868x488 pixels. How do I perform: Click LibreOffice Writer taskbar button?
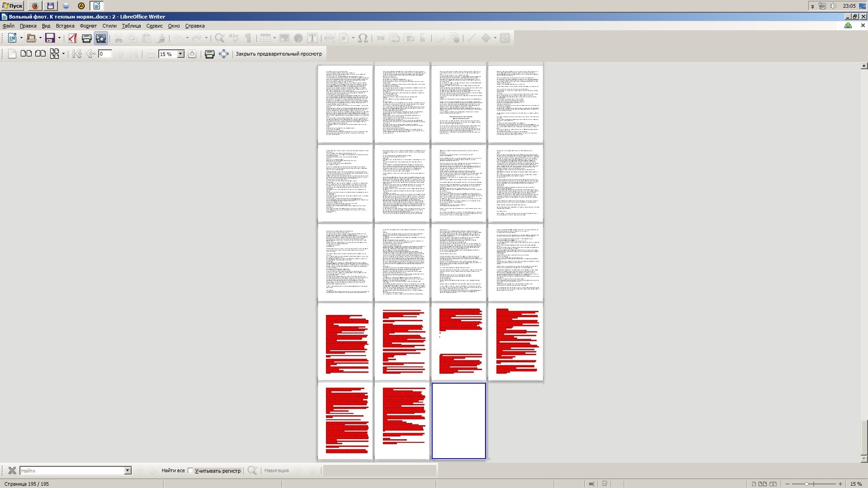point(97,5)
